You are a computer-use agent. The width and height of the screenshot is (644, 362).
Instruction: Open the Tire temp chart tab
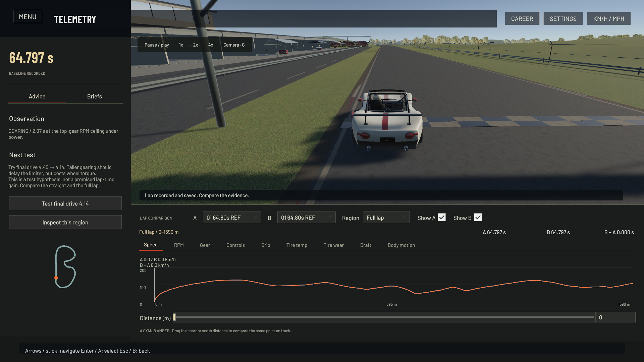[297, 245]
